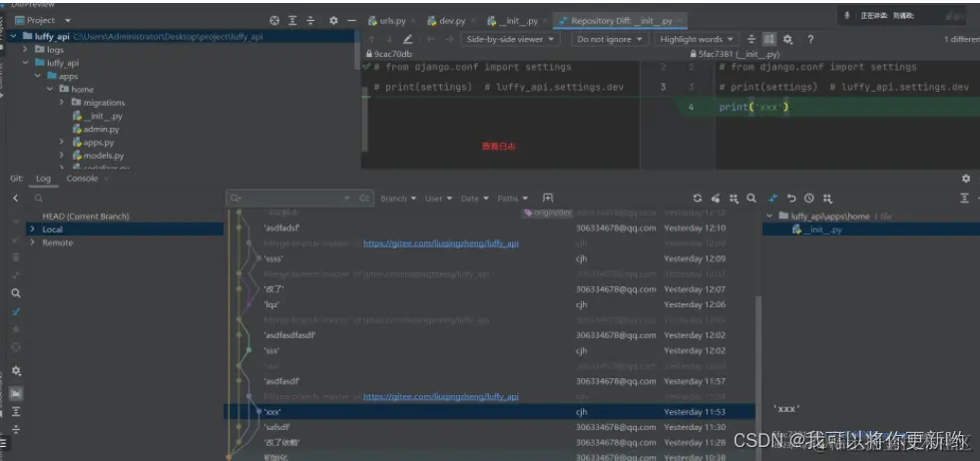This screenshot has width=980, height=461.
Task: Open new Git log tab icon beside Paths
Action: [x=548, y=198]
